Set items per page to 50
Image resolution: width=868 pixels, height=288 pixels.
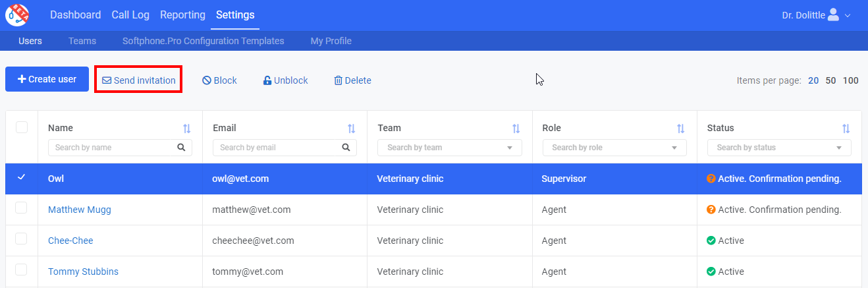[x=831, y=80]
